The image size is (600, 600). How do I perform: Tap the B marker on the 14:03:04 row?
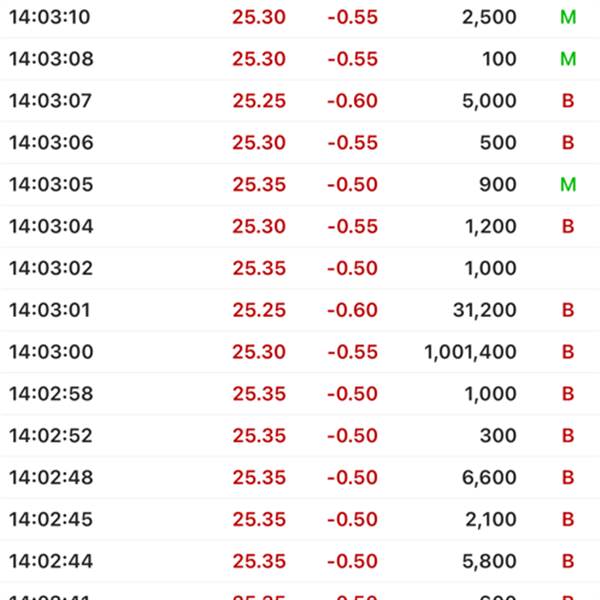(x=568, y=226)
